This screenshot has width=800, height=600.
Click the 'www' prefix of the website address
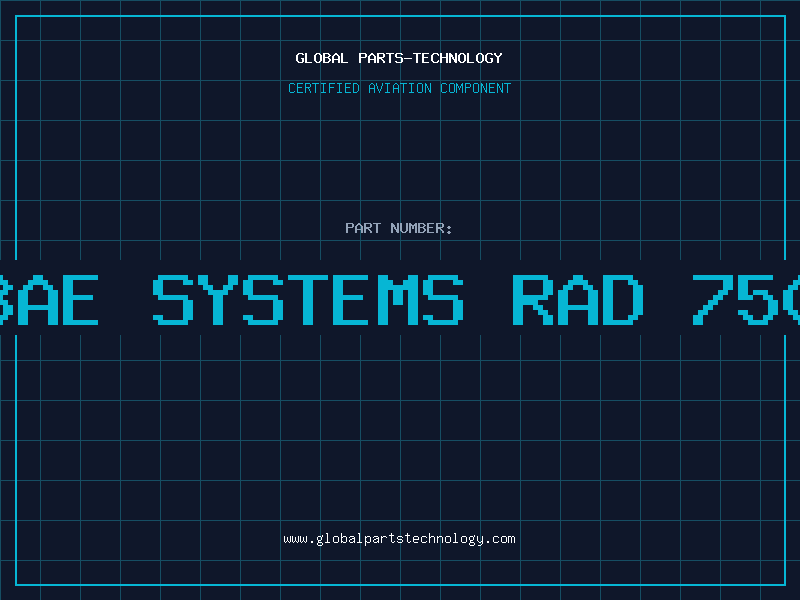295,539
